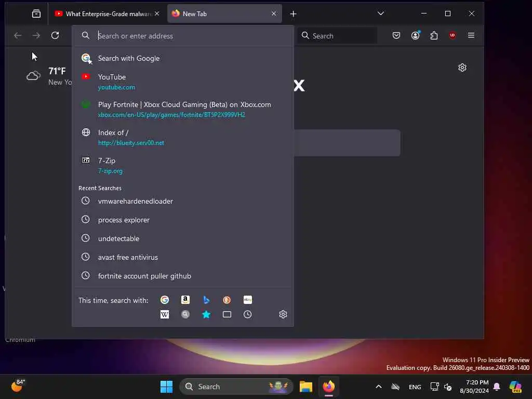This screenshot has width=532, height=399.
Task: Click into the toolbar Search box
Action: 338,36
